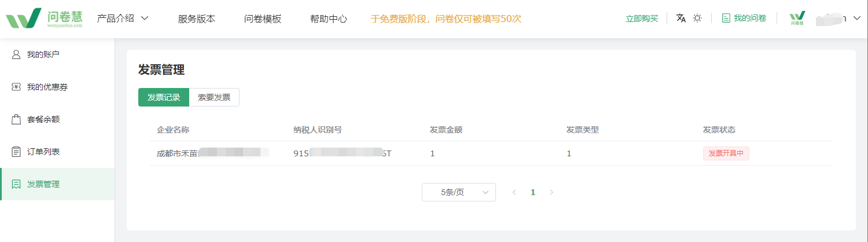The height and width of the screenshot is (242, 868).
Task: Open the 5条/页 page size dropdown
Action: click(x=459, y=192)
